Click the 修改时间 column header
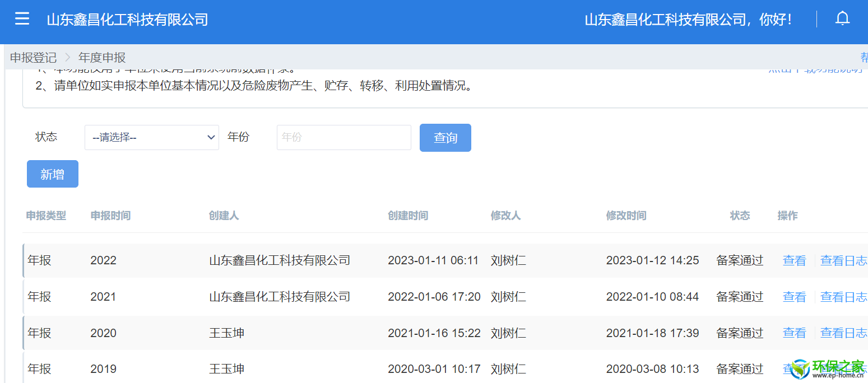The height and width of the screenshot is (383, 868). tap(626, 216)
